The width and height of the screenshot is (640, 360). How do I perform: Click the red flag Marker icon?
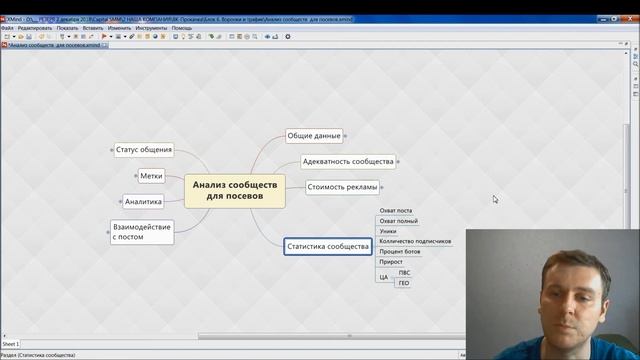[x=104, y=37]
